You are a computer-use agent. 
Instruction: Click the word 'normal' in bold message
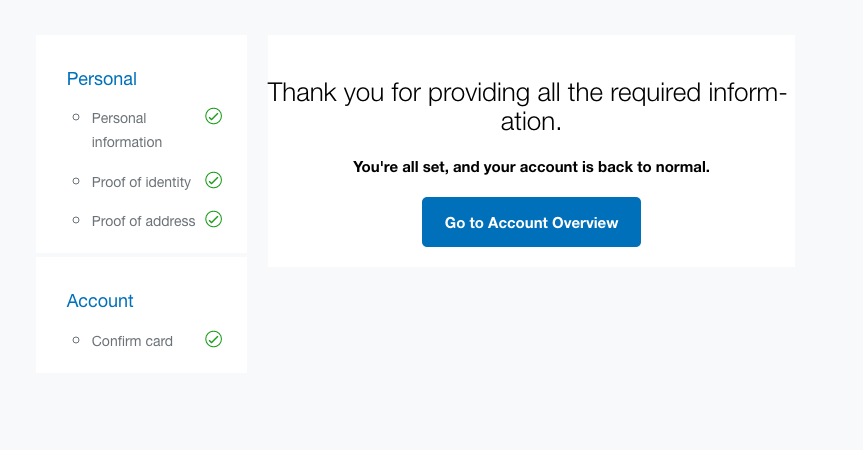click(x=681, y=167)
